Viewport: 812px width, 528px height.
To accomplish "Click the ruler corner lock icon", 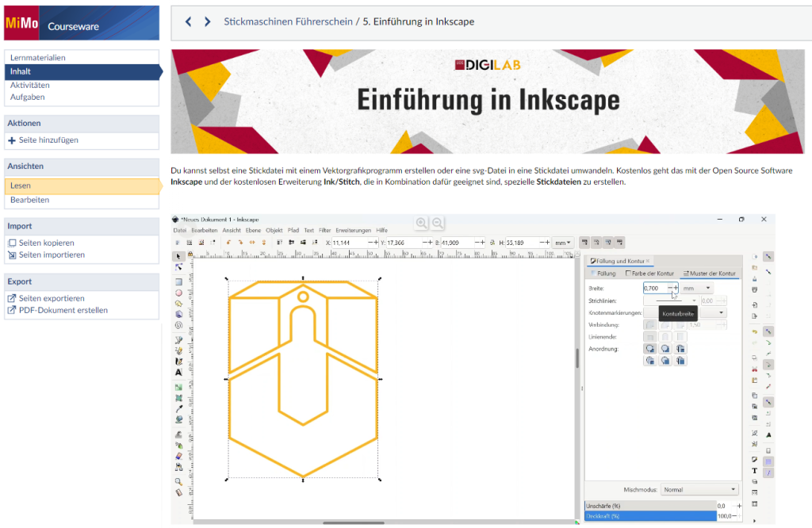I will (x=190, y=254).
